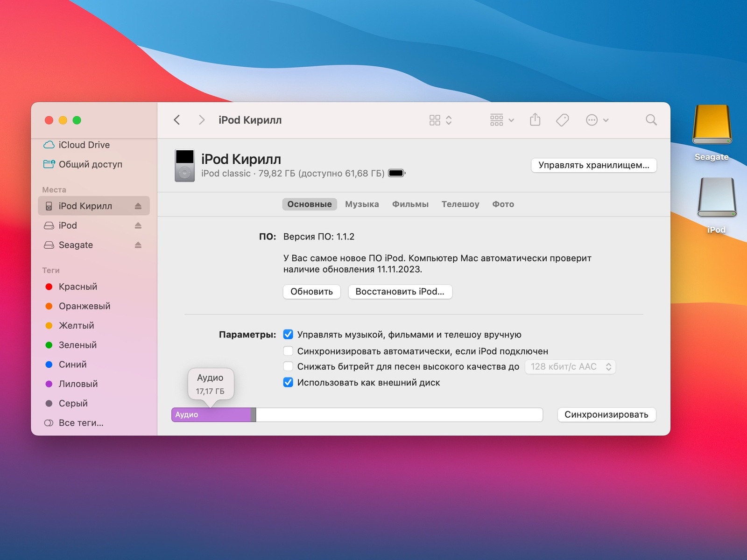Eject iPod Кирилл from the sidebar

point(138,206)
